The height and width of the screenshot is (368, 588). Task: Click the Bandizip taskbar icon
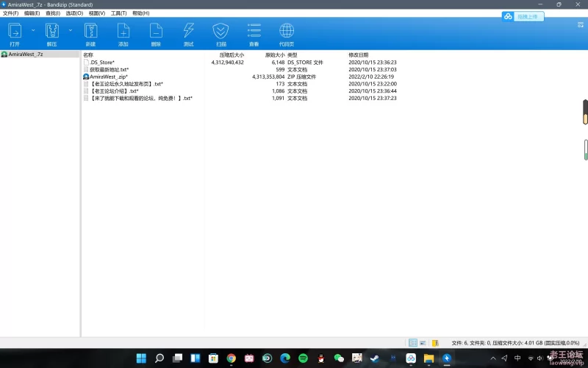tap(447, 358)
